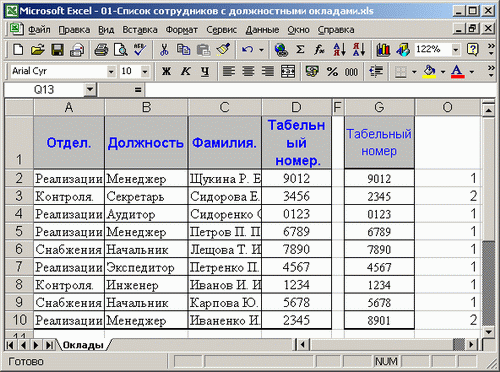Click vertical scrollbar down arrow
The image size is (500, 372).
pos(489,332)
